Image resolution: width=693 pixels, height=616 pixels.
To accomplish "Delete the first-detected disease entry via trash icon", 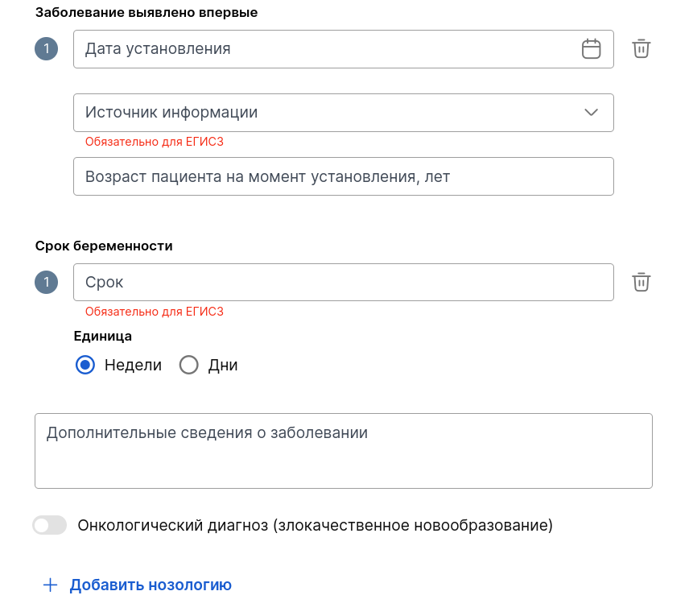I will (x=641, y=48).
